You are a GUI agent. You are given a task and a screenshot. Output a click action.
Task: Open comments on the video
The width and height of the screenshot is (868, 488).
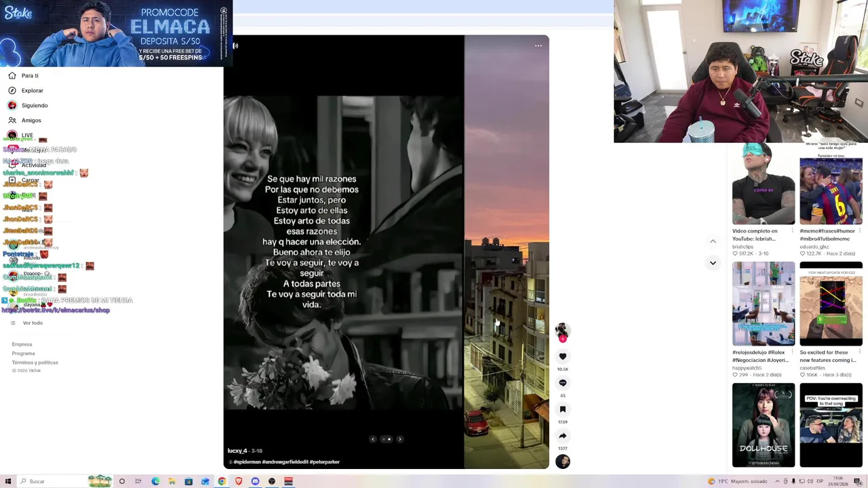tap(563, 383)
